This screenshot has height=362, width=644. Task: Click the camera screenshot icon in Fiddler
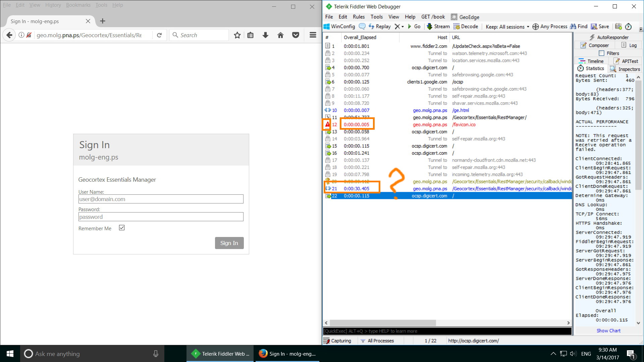(x=619, y=26)
